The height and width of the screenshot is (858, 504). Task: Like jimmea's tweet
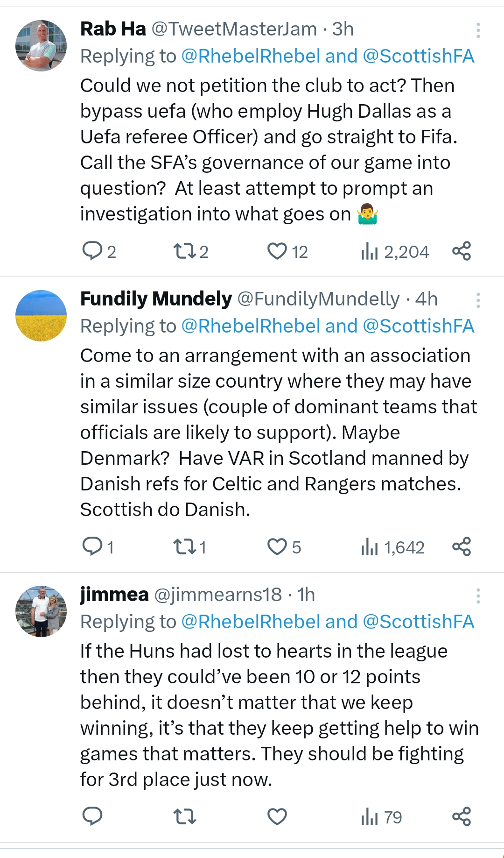pyautogui.click(x=277, y=816)
